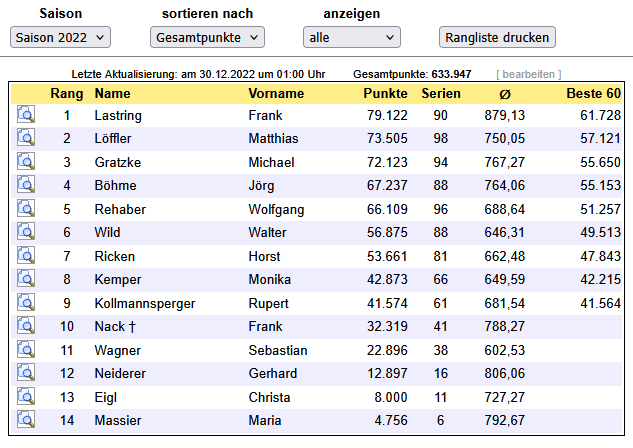633x448 pixels.
Task: Open detail icon for Kollmannsperger
Action: click(26, 303)
